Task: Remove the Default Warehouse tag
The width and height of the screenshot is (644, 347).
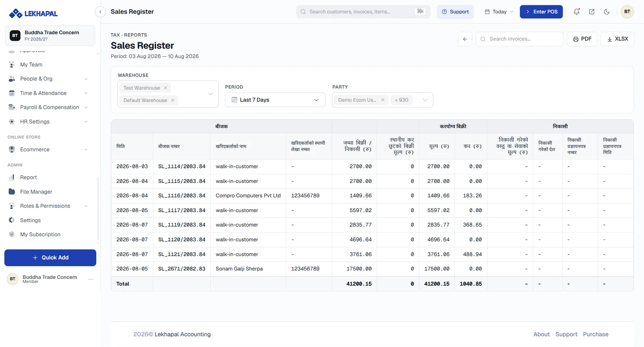Action: pos(173,100)
